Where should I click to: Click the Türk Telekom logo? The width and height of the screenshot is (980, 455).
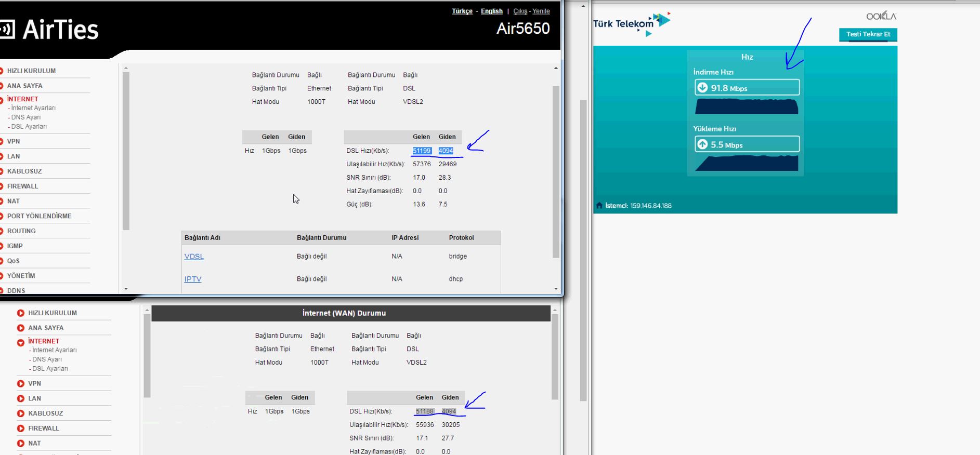coord(632,24)
